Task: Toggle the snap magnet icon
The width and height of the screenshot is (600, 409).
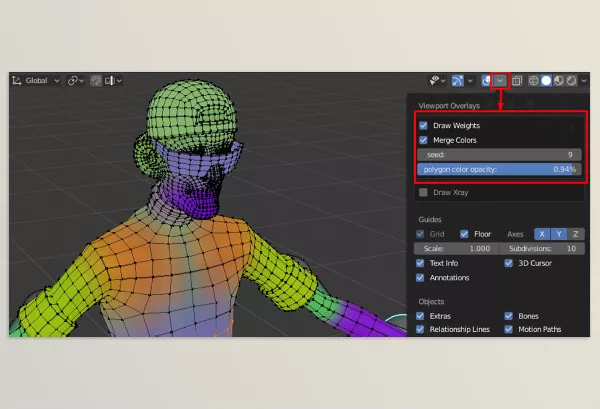Action: [96, 81]
